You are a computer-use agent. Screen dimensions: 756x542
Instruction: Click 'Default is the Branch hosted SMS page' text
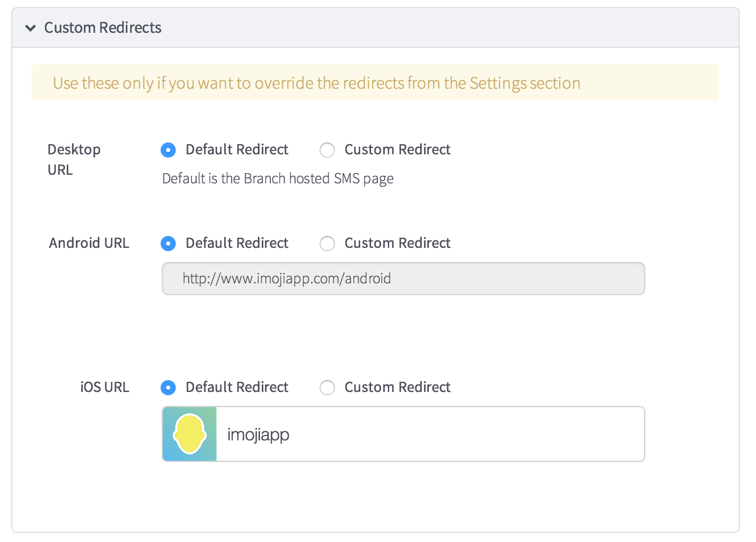pos(278,179)
